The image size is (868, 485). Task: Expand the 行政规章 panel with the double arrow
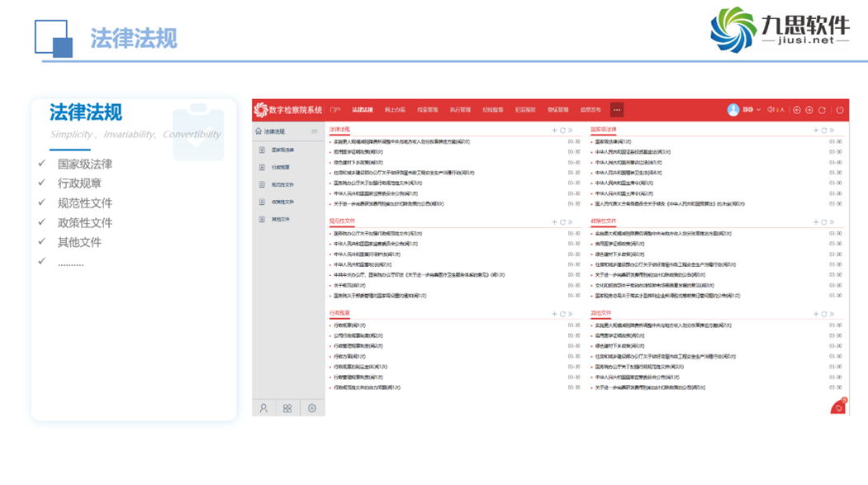click(571, 315)
